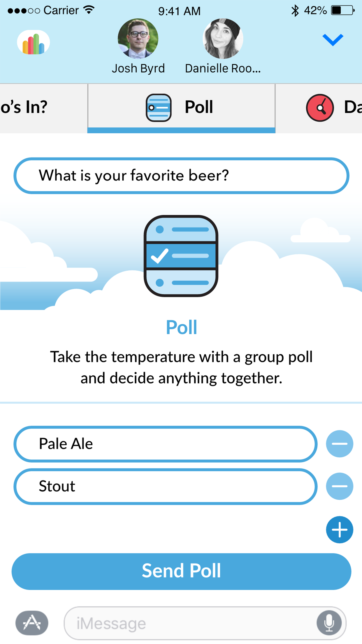Remove the Pale Ale option

[x=340, y=444]
